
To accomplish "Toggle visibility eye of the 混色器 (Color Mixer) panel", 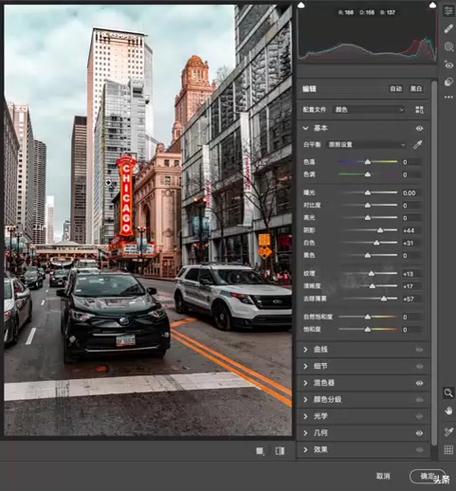I will click(x=419, y=383).
